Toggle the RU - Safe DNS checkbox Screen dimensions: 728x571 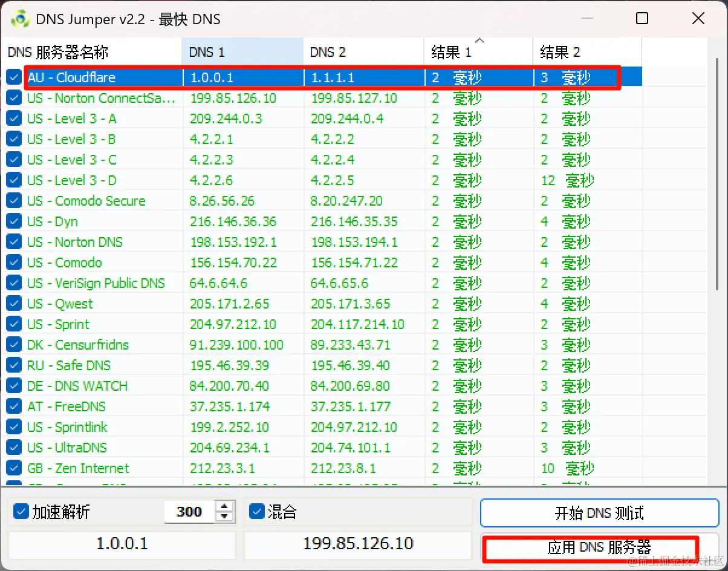[14, 365]
